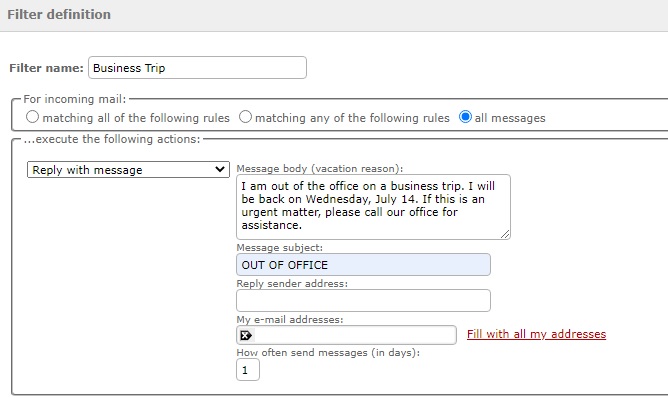Viewport: 668px width, 398px height.
Task: Select 'matching all of the following rules'
Action: [x=32, y=117]
